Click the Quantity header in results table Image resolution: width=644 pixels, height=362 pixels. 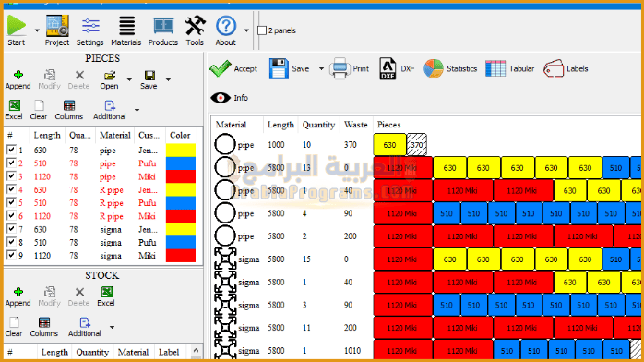(318, 125)
